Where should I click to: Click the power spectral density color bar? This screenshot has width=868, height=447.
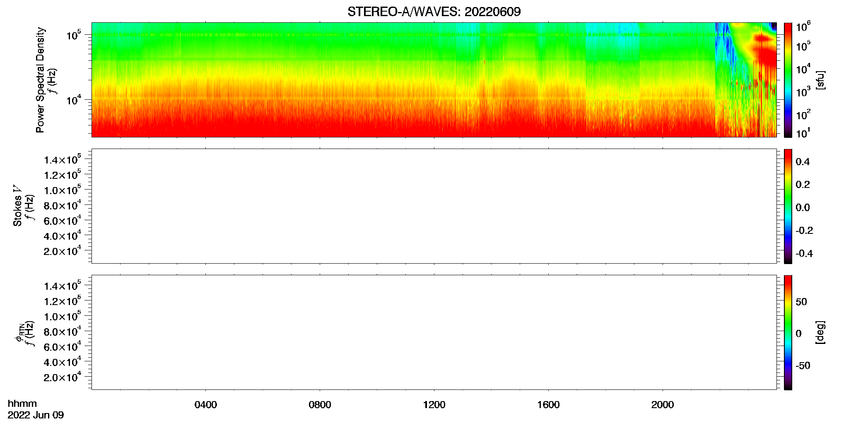[x=788, y=79]
